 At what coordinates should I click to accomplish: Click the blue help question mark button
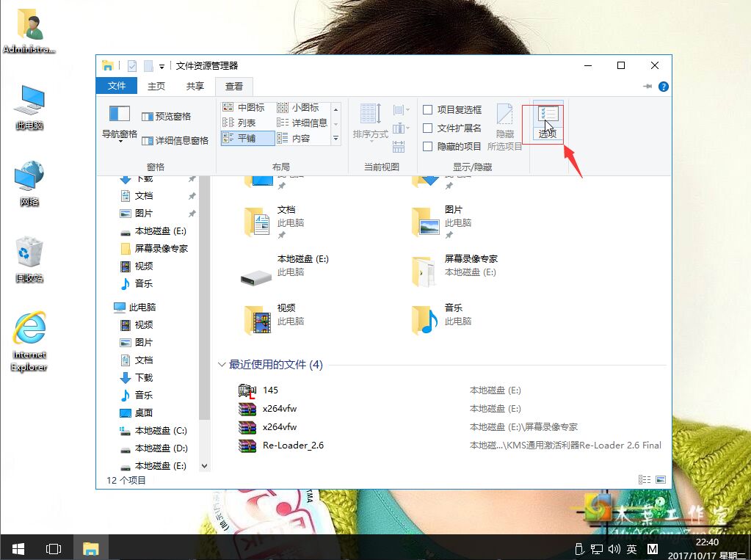click(663, 87)
